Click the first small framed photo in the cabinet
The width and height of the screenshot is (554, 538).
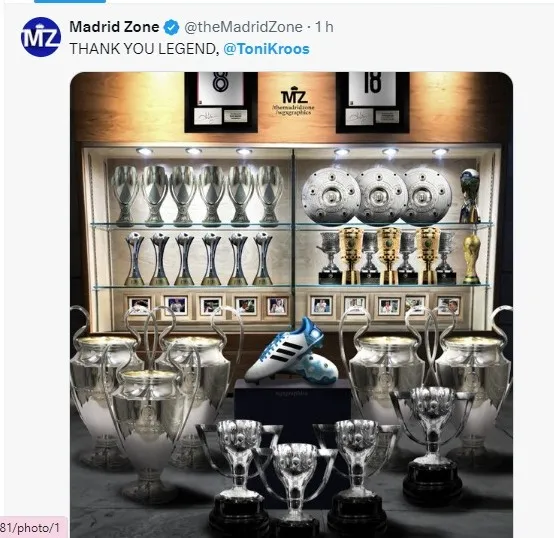click(139, 305)
